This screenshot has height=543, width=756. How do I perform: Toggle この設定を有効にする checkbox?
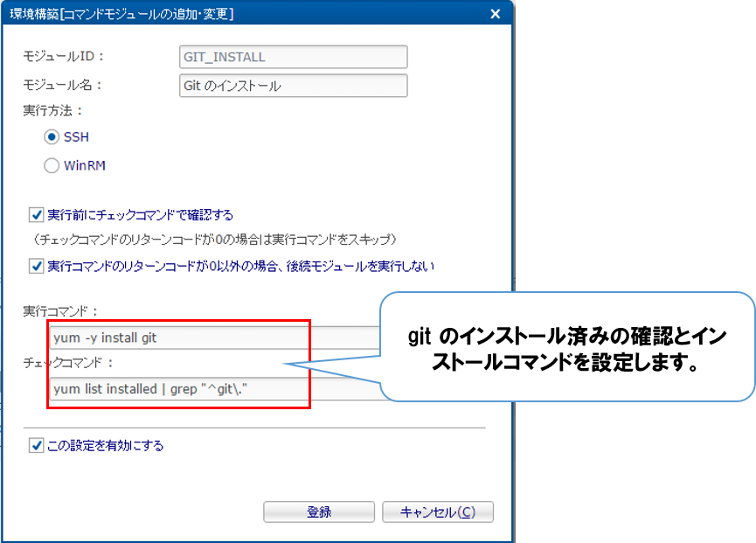click(36, 445)
